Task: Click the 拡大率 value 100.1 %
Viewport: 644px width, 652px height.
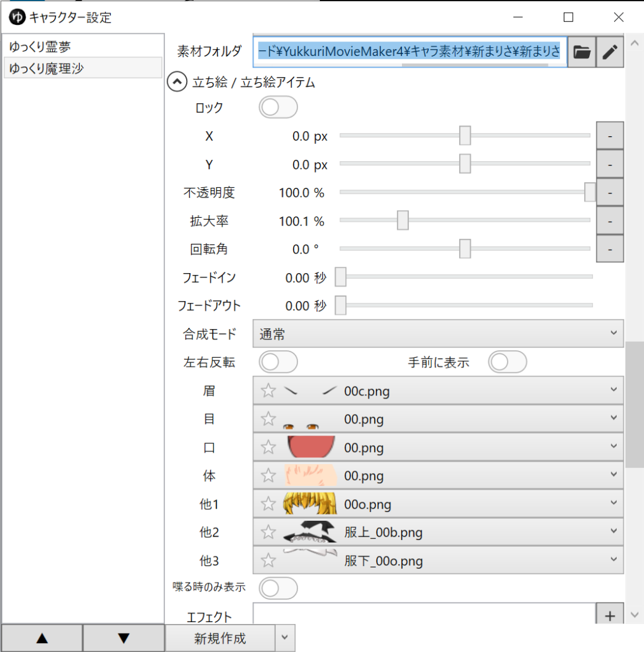Action: 301,221
